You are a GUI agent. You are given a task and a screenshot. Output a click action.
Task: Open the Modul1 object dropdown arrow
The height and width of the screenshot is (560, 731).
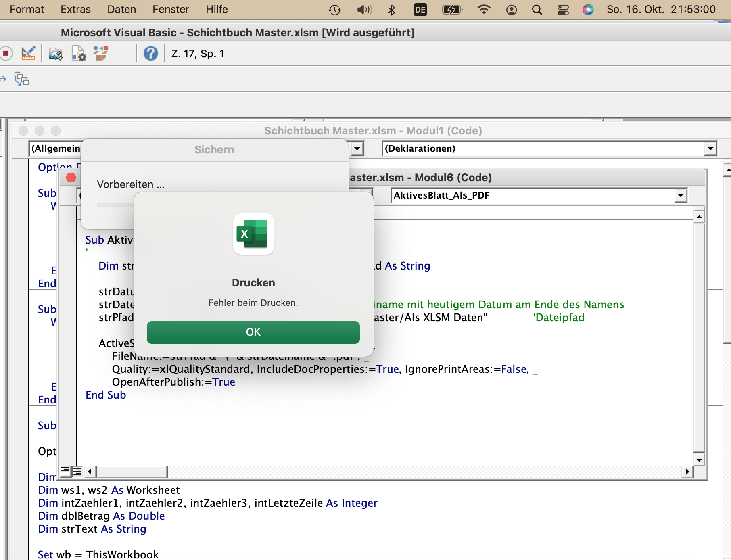pos(357,149)
